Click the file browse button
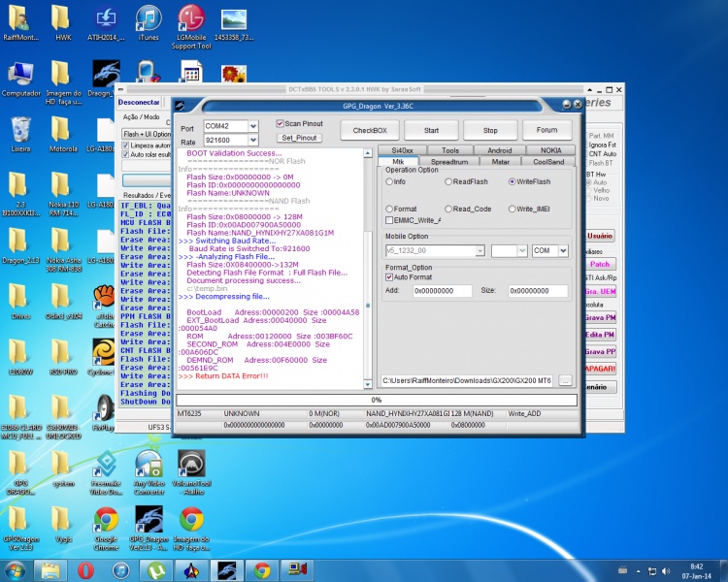This screenshot has width=728, height=582. 565,380
